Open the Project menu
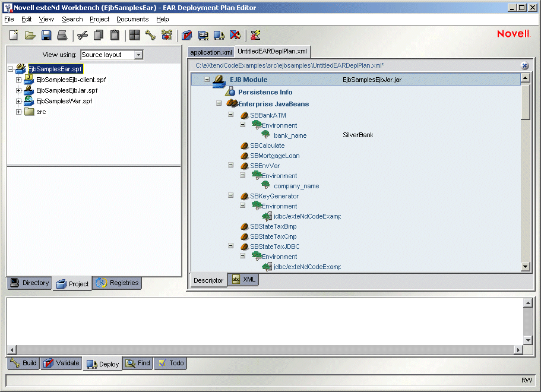This screenshot has height=392, width=541. (99, 20)
